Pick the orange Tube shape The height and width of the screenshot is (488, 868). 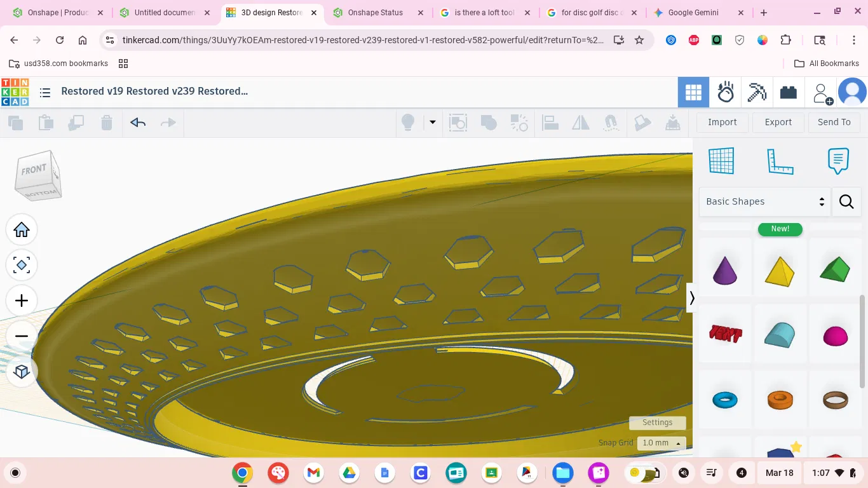coord(780,400)
